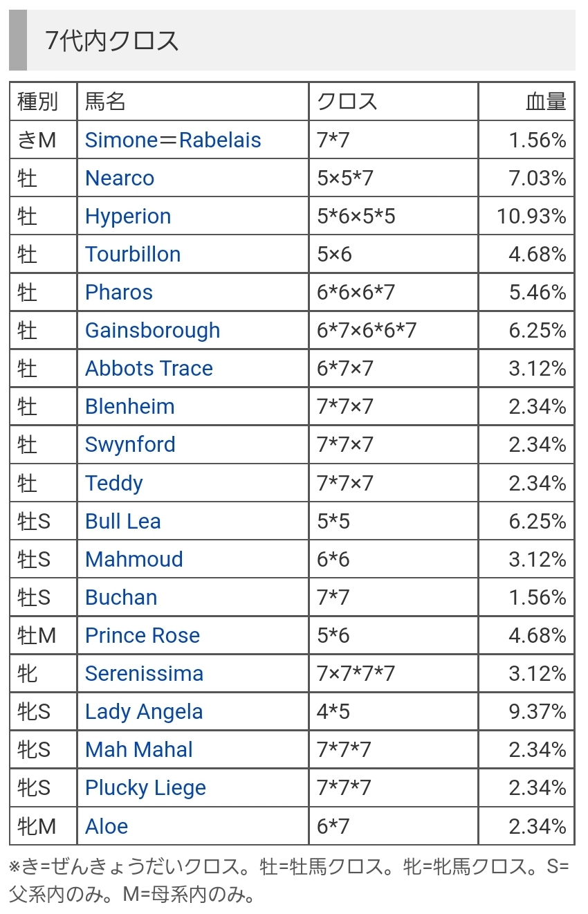Click the Mahmoud link
Image resolution: width=588 pixels, height=914 pixels.
pyautogui.click(x=134, y=559)
